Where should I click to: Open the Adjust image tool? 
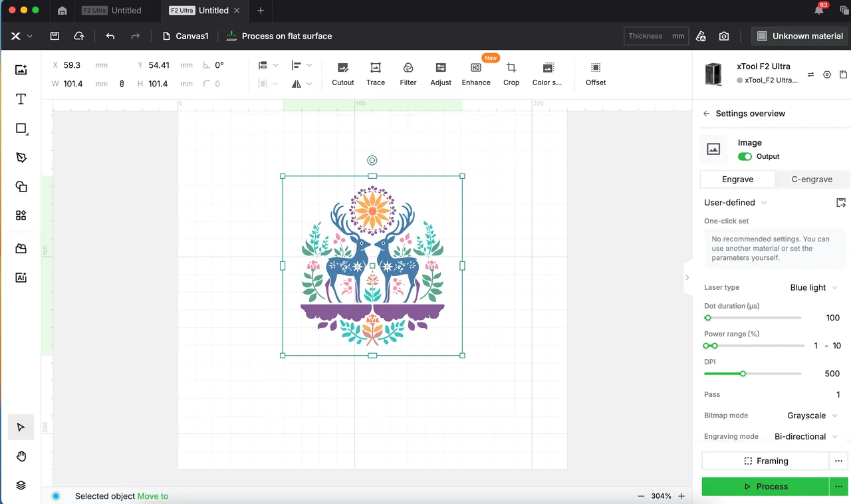(x=441, y=74)
